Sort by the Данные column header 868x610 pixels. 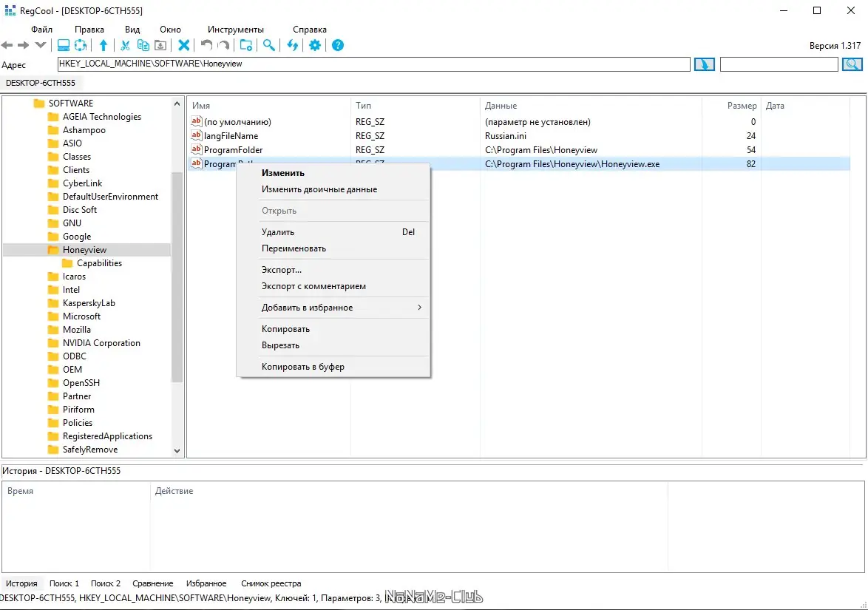(x=591, y=105)
